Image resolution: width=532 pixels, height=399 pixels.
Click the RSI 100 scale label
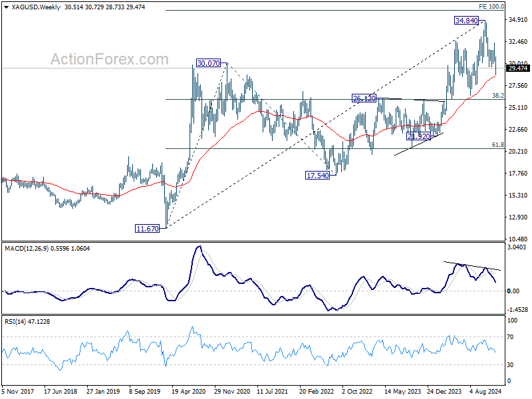[512, 321]
